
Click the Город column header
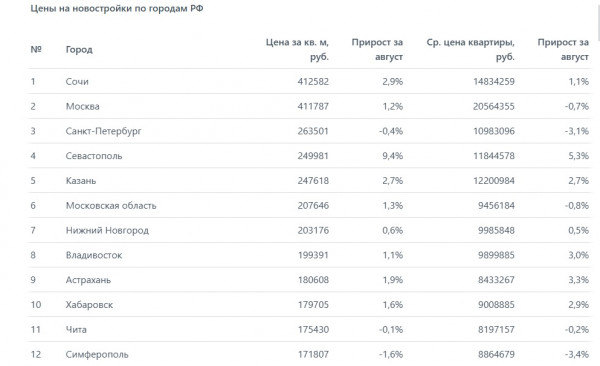(x=79, y=50)
